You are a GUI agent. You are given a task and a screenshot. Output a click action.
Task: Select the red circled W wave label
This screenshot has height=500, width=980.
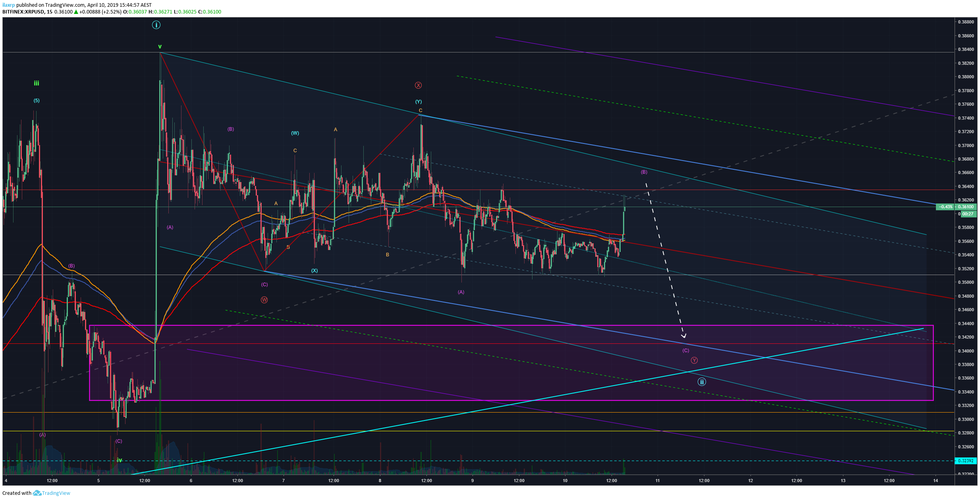coord(264,300)
